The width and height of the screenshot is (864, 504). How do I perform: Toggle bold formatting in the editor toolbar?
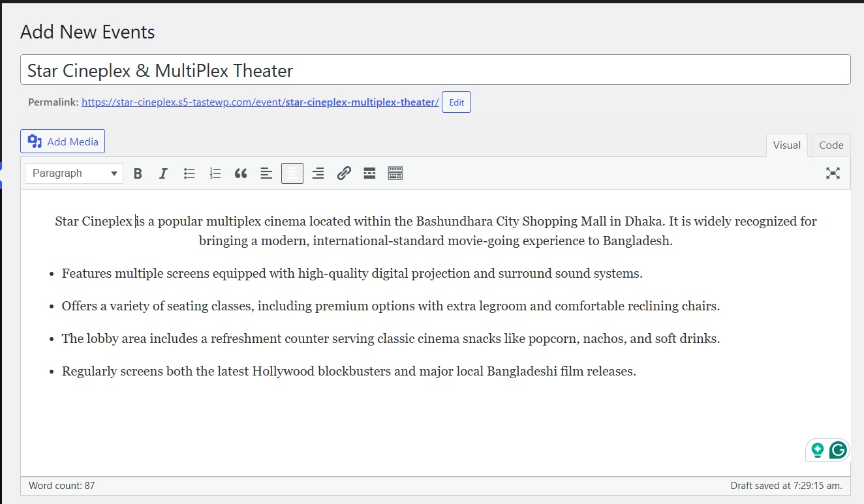click(x=138, y=173)
